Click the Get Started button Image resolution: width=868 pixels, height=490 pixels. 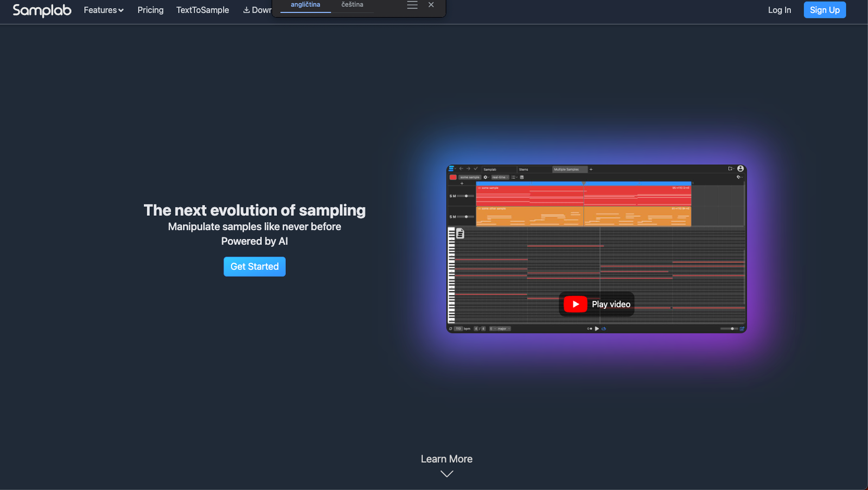[x=254, y=266]
